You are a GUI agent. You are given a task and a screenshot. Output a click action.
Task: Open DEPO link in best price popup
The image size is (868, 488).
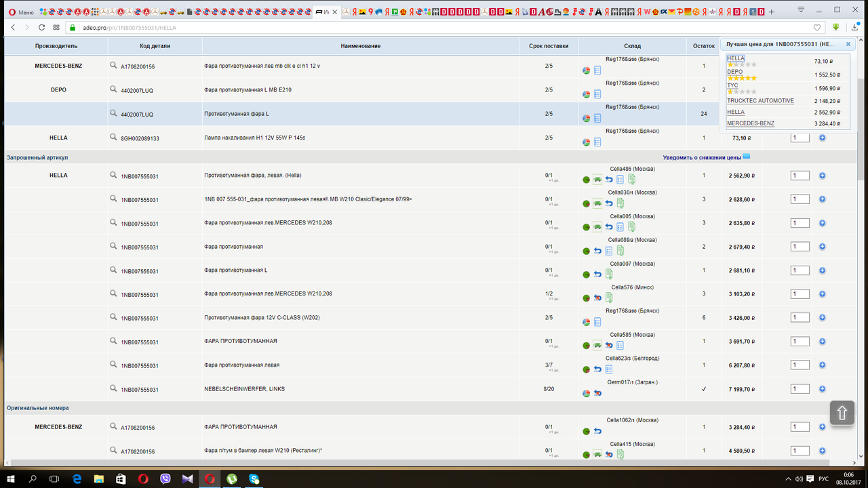734,72
